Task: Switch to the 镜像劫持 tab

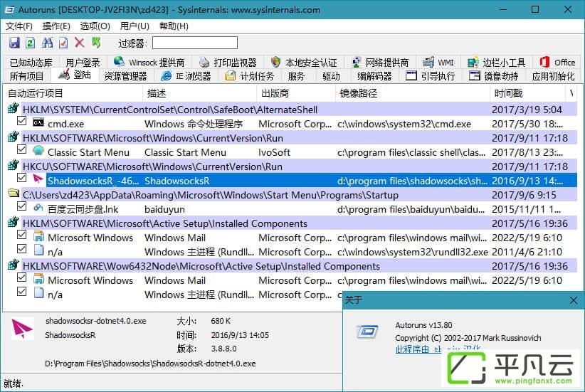Action: click(494, 76)
